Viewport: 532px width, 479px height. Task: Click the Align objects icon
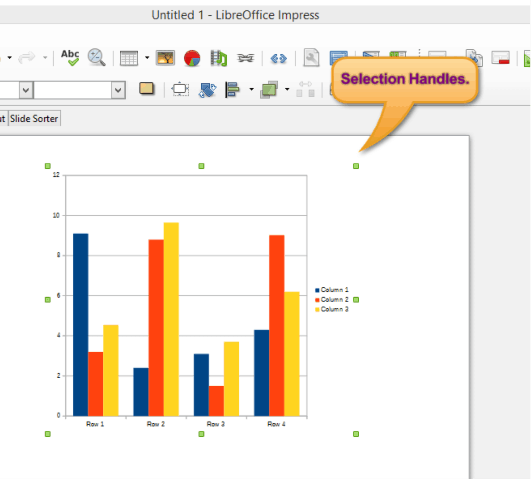(233, 90)
